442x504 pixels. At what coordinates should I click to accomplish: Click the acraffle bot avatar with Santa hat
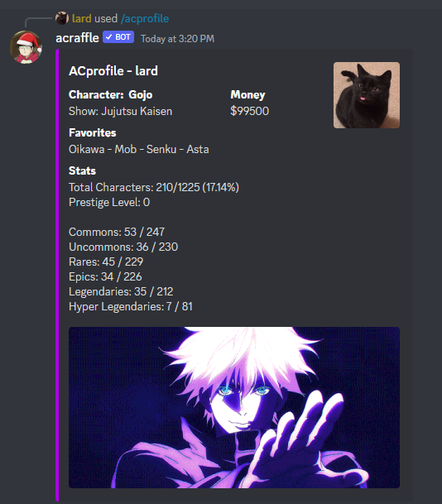click(x=26, y=47)
